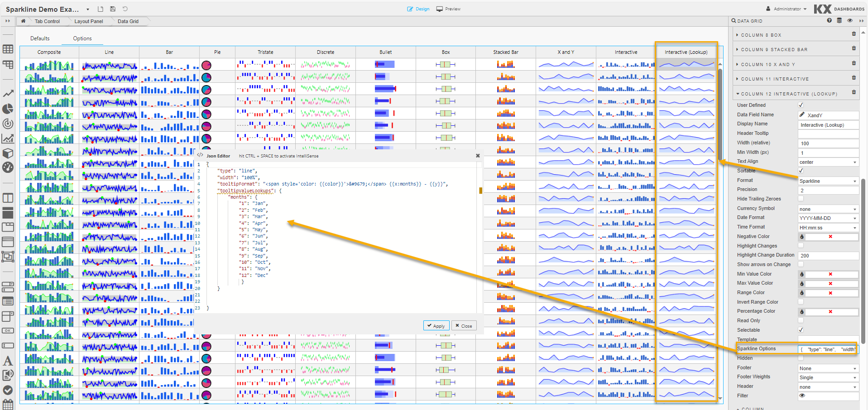Enable Hide Trailing Zeroes

(x=801, y=199)
